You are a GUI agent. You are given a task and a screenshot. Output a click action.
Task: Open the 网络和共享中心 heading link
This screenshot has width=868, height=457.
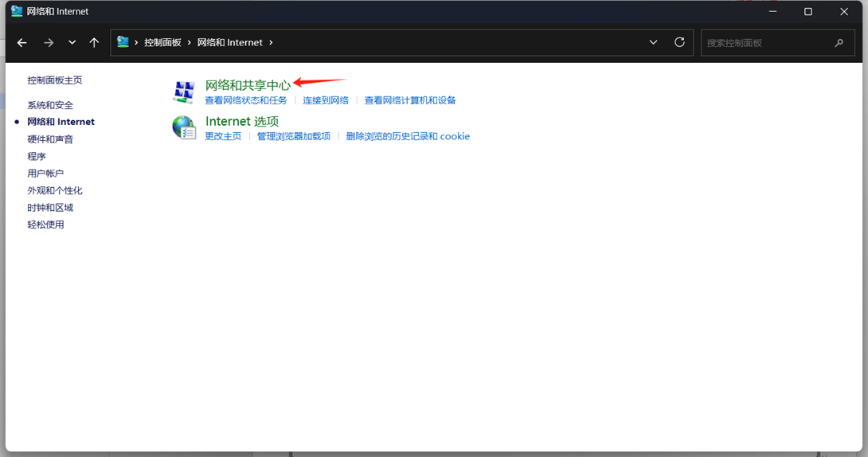click(x=248, y=84)
